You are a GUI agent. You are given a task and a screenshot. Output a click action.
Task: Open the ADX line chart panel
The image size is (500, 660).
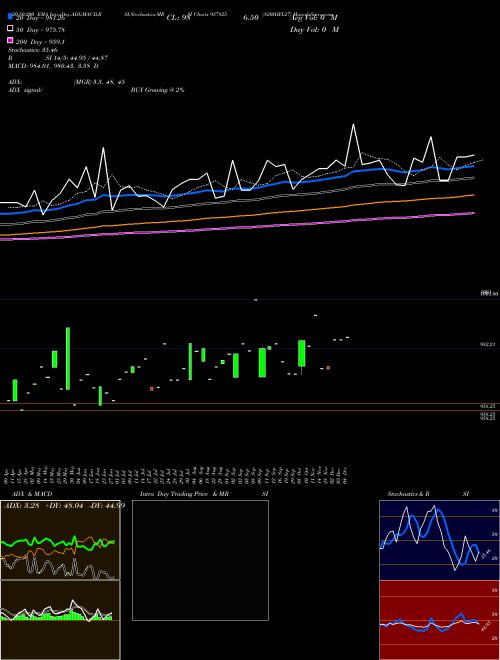60,540
